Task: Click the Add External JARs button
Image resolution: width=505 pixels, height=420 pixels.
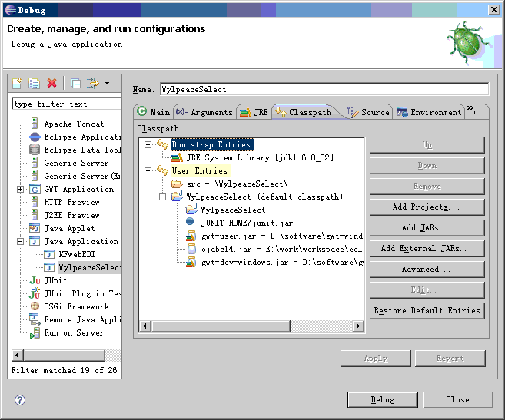Action: click(427, 249)
